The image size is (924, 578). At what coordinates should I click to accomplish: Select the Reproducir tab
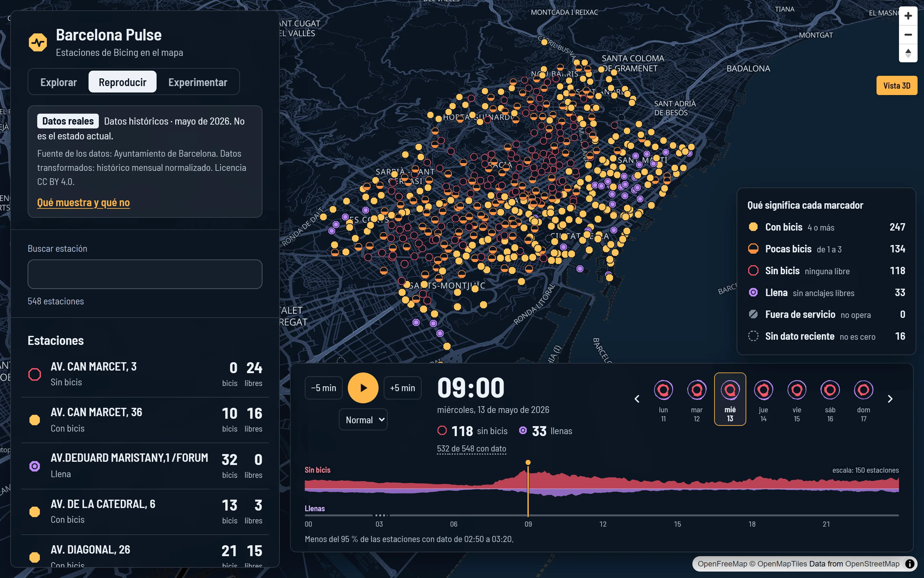[123, 82]
